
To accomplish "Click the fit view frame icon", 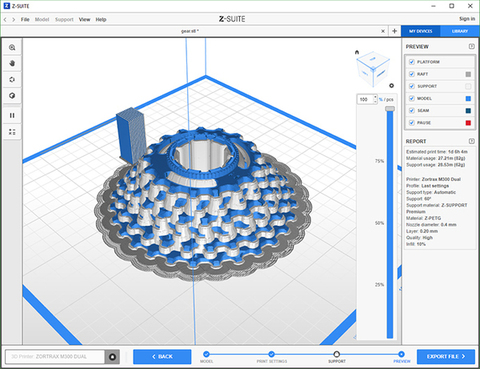I will (12, 132).
